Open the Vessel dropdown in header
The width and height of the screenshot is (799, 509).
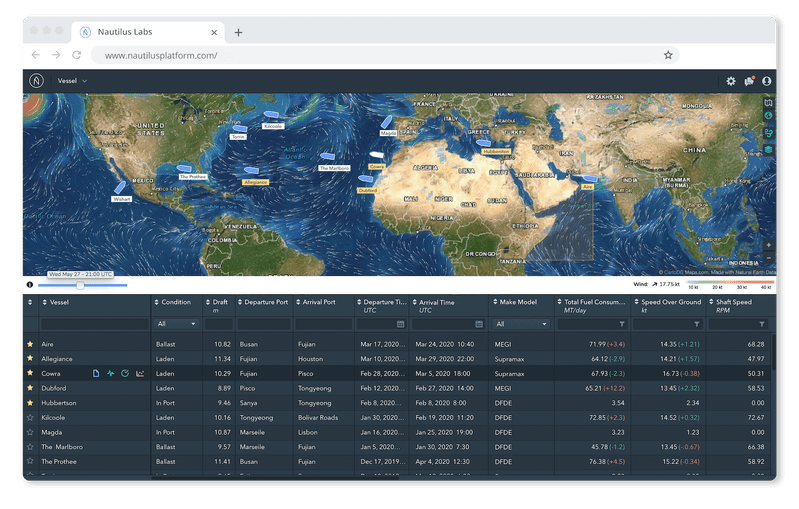pyautogui.click(x=72, y=80)
